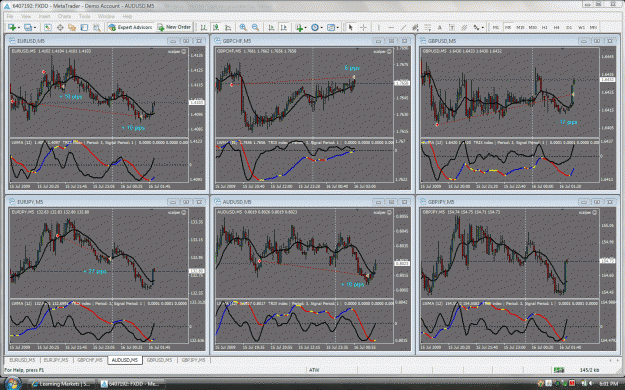The image size is (625, 390).
Task: Switch to the W1 timeframe button
Action: tap(581, 27)
